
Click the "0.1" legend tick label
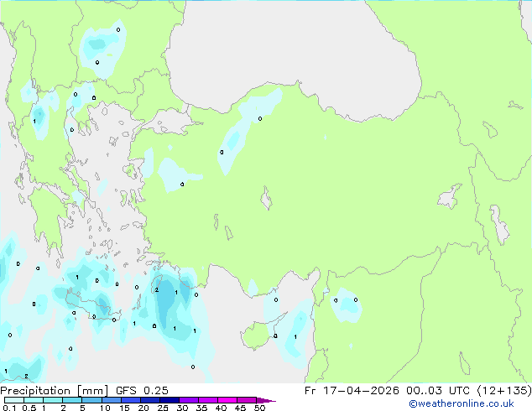click(9, 408)
